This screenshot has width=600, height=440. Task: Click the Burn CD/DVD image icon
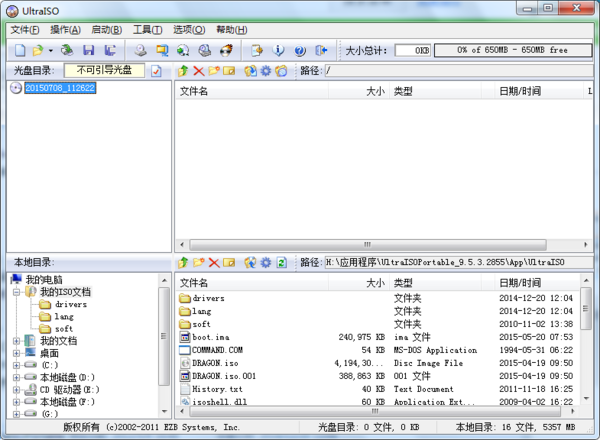pos(227,50)
